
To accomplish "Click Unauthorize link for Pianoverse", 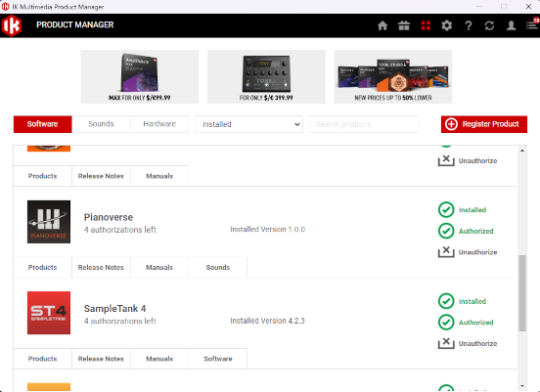I will click(477, 252).
